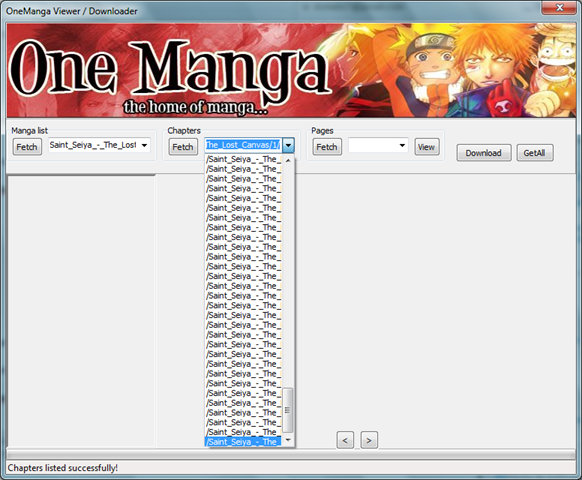Click the Chapters text field showing The_Lost_Canvas/1/
Screen dimensions: 582x480
tap(243, 145)
